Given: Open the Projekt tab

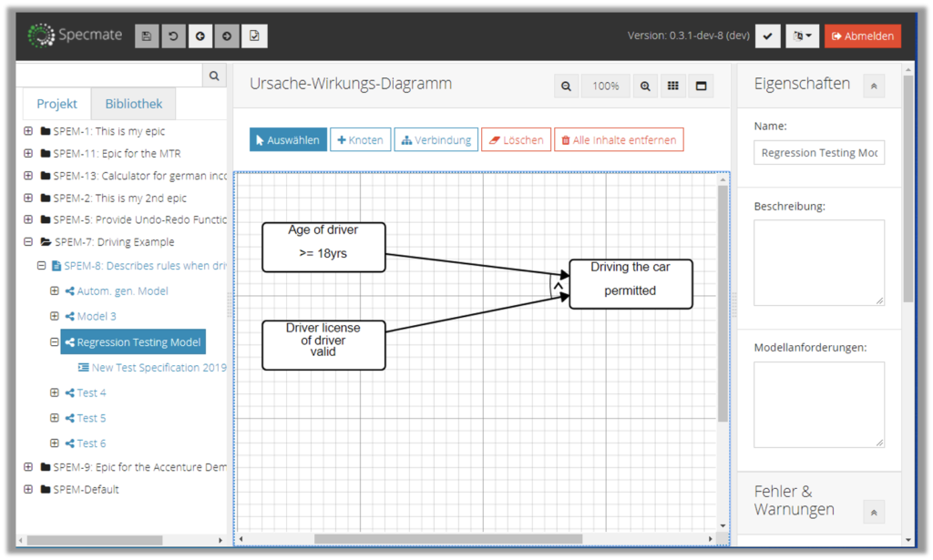Looking at the screenshot, I should 56,104.
